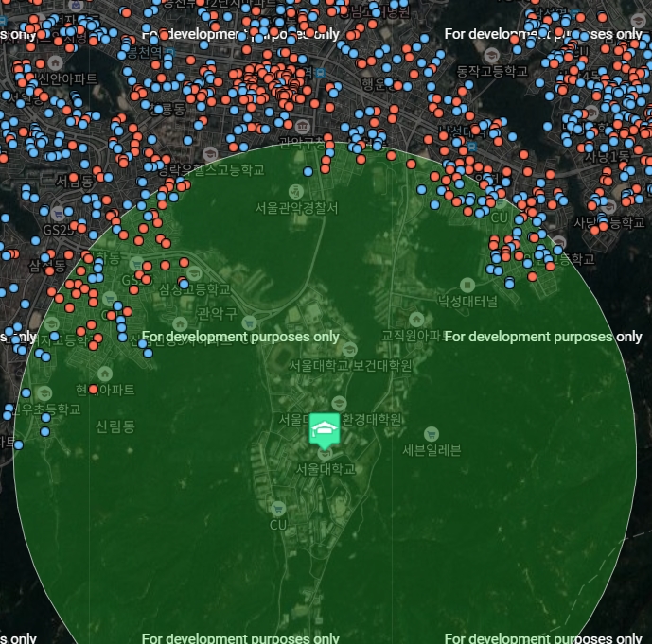Click the 낙성대터널 place icon

point(467,285)
